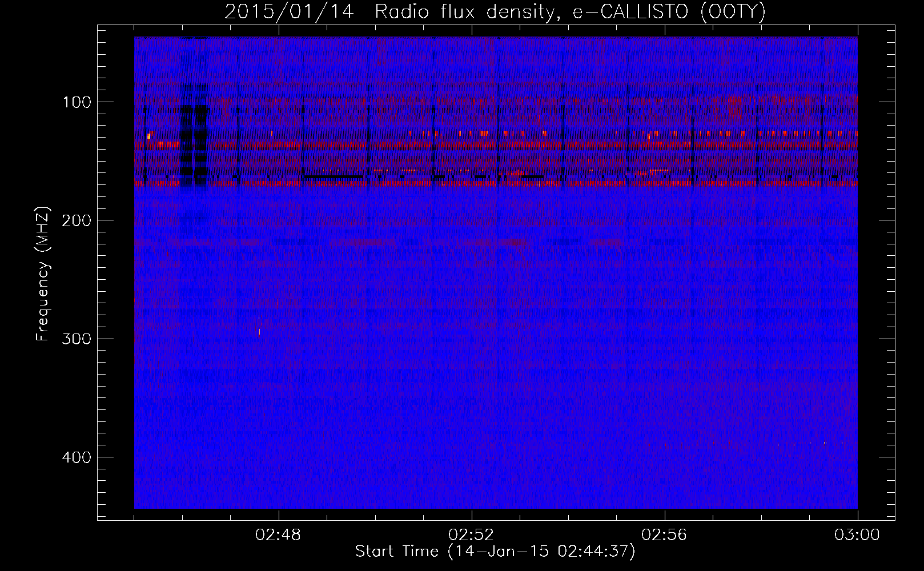Viewport: 924px width, 571px height.
Task: Click the 03:00 time tick label
Action: point(857,535)
